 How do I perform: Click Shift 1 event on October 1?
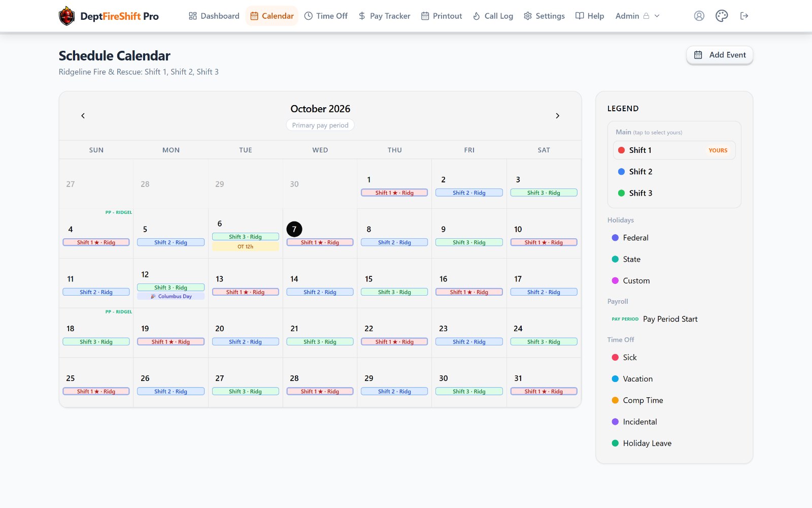[x=394, y=193]
